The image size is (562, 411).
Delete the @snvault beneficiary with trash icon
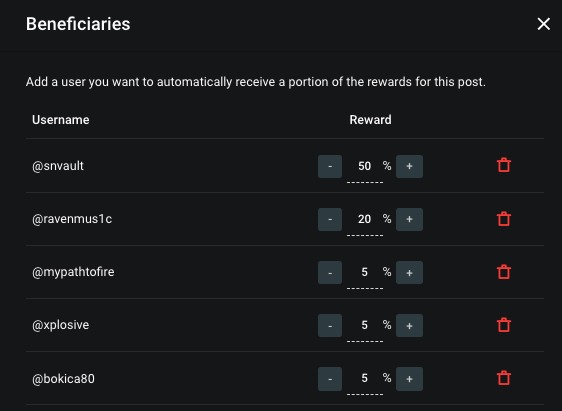tap(504, 165)
